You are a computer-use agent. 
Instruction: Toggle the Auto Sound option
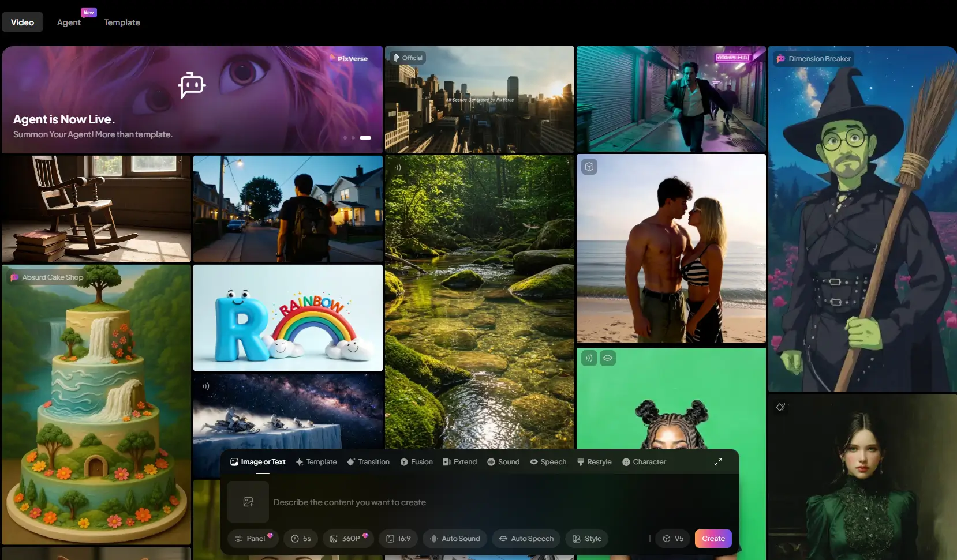tap(455, 539)
